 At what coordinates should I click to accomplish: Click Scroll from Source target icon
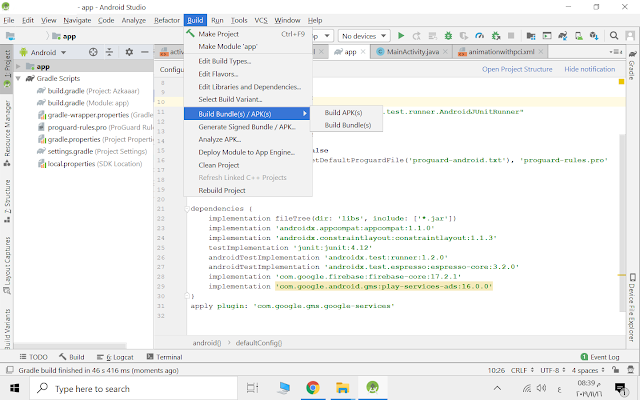point(93,52)
